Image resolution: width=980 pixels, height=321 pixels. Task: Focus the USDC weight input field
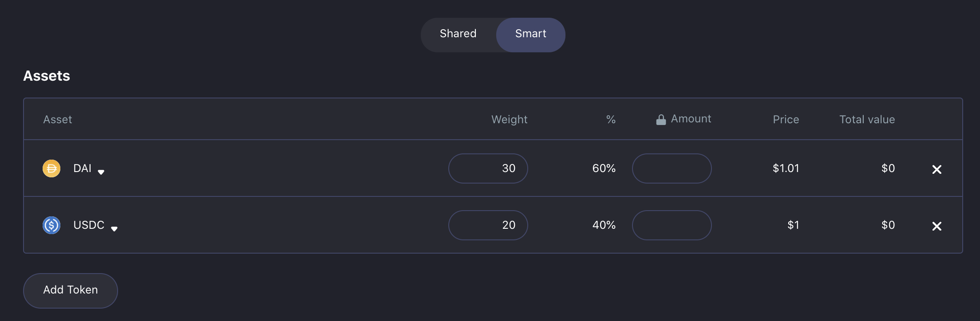pyautogui.click(x=488, y=225)
